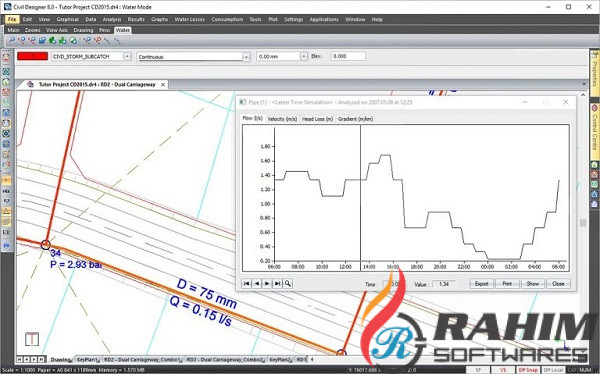
Task: Click the Pipe graph window title icon
Action: (243, 102)
